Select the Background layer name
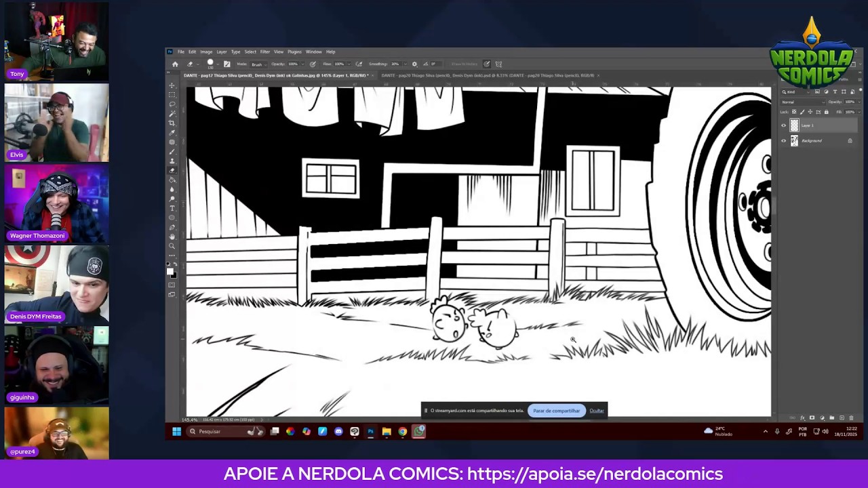Viewport: 868px width, 488px height. click(812, 141)
